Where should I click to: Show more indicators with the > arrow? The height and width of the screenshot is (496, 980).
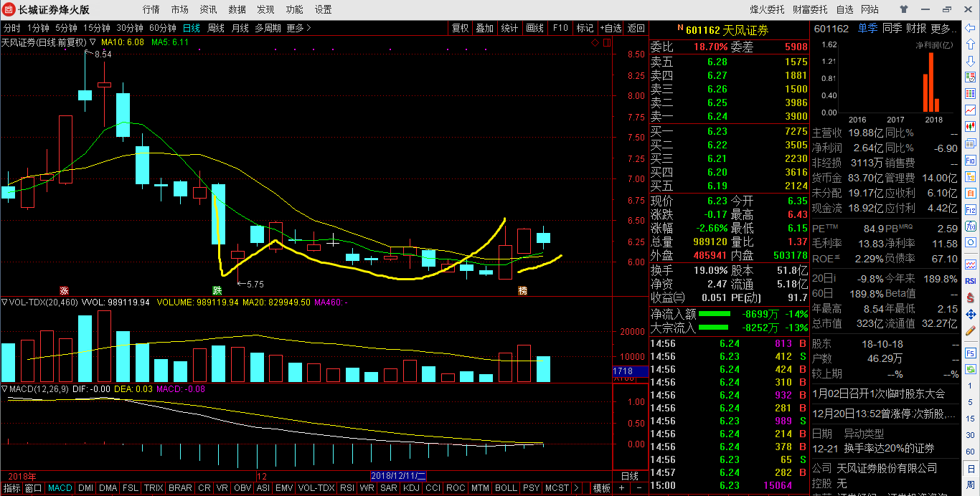(575, 488)
